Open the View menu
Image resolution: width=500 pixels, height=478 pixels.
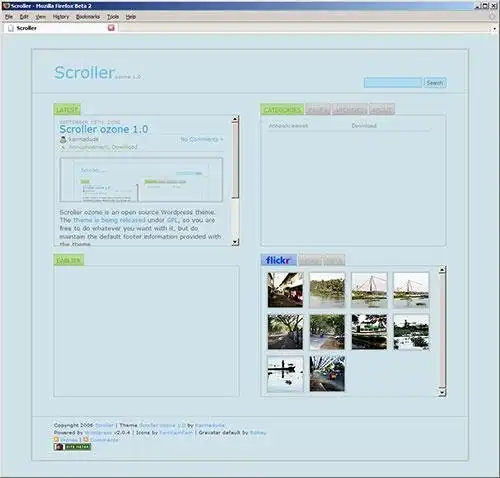click(40, 17)
